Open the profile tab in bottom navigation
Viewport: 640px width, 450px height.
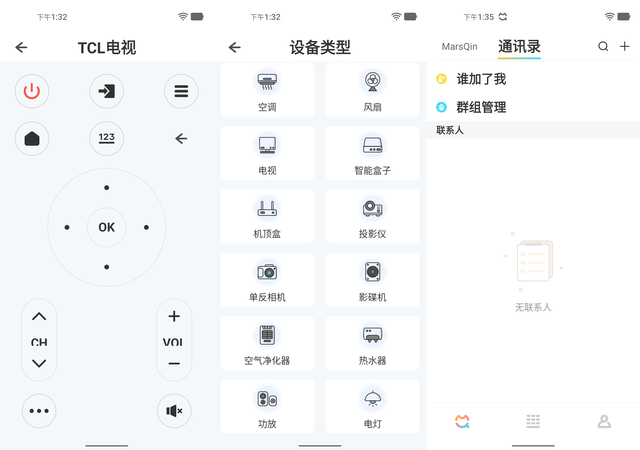pyautogui.click(x=604, y=421)
